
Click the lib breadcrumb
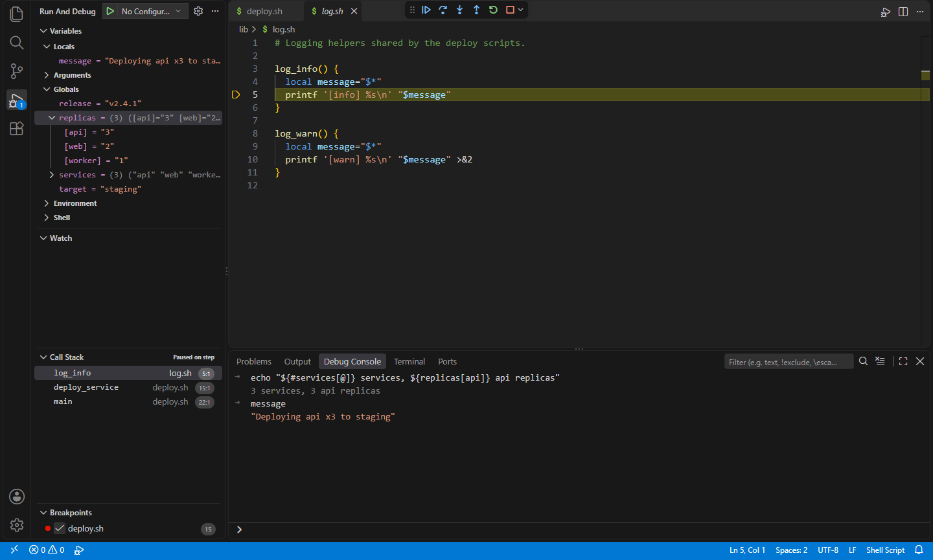[x=244, y=29]
